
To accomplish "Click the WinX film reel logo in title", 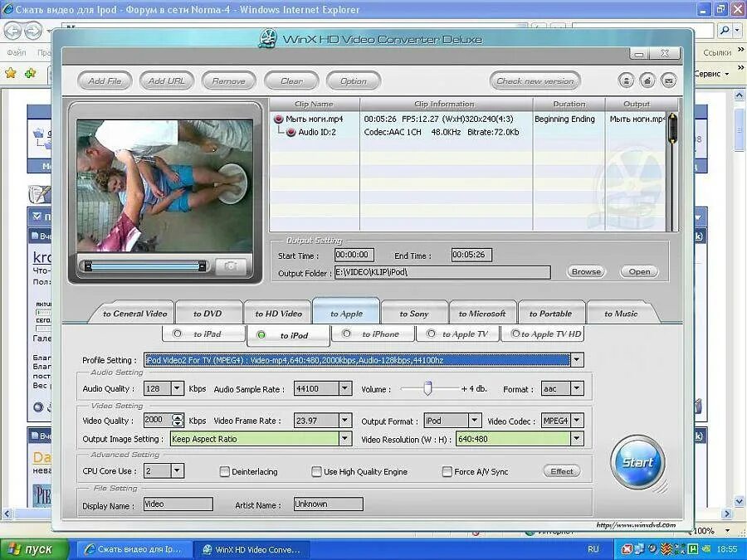I will (x=268, y=39).
